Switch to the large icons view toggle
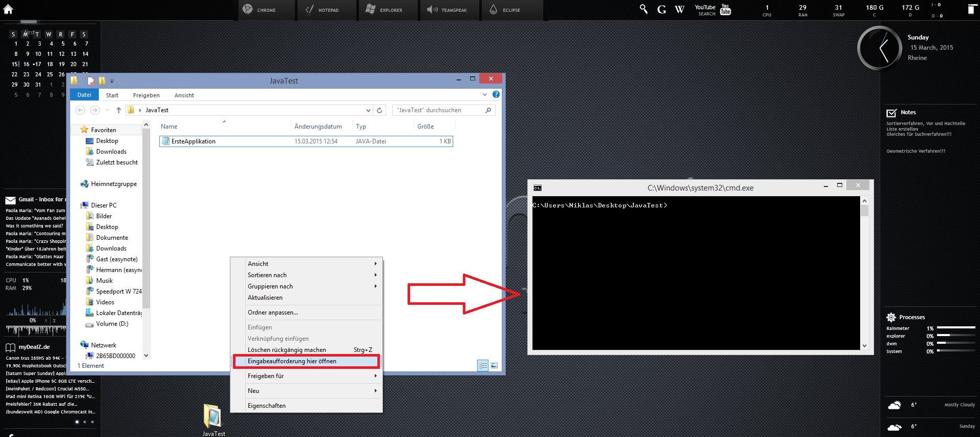 point(494,365)
